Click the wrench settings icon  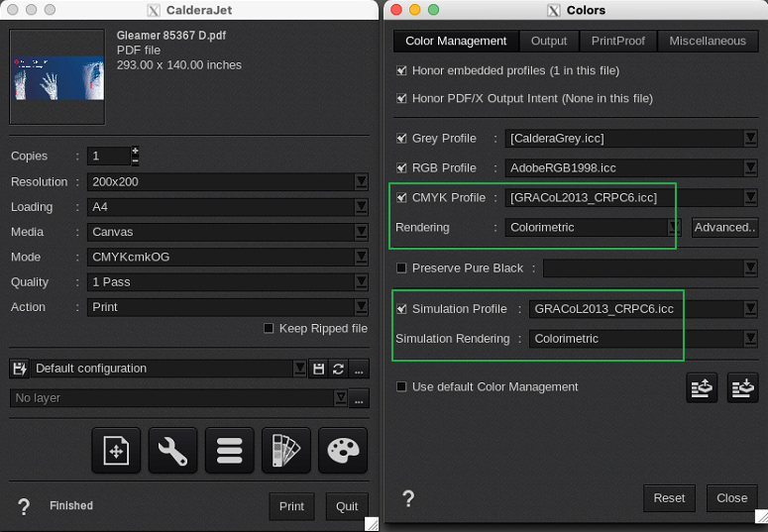(x=172, y=452)
